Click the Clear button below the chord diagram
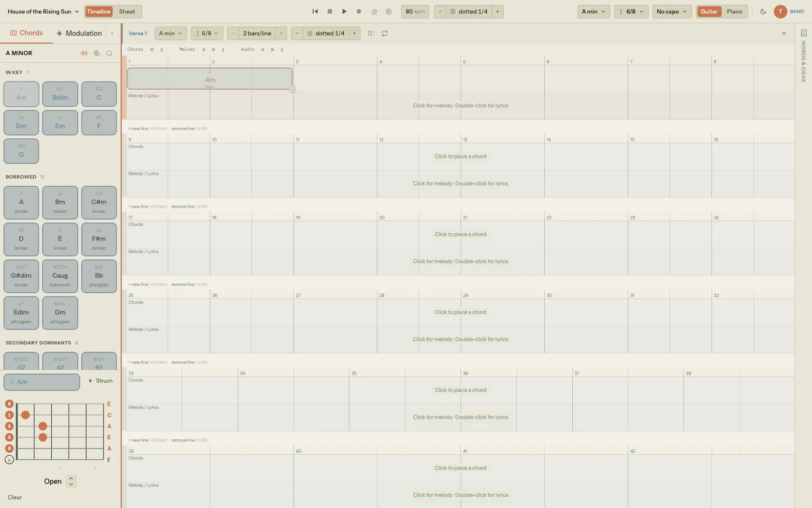812x508 pixels. [x=14, y=497]
